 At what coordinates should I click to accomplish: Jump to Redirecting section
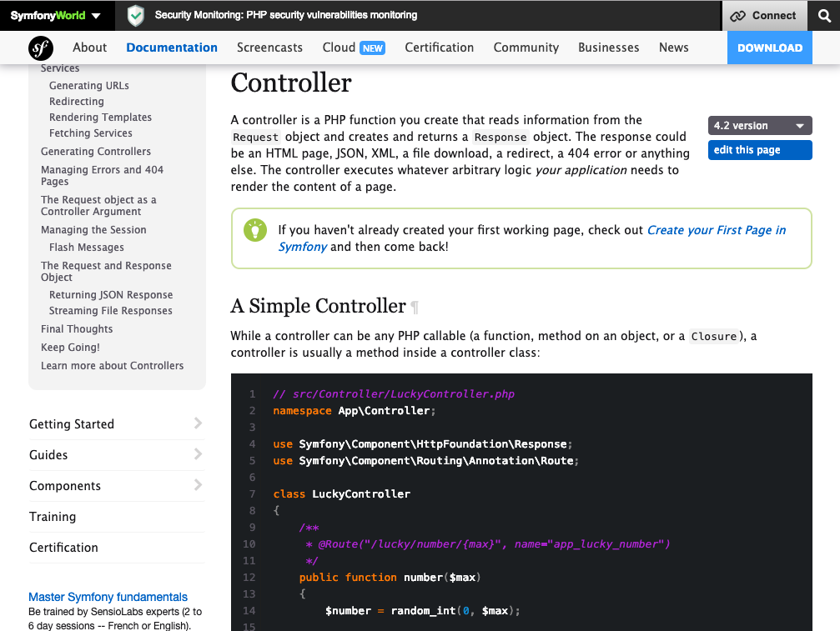tap(77, 101)
